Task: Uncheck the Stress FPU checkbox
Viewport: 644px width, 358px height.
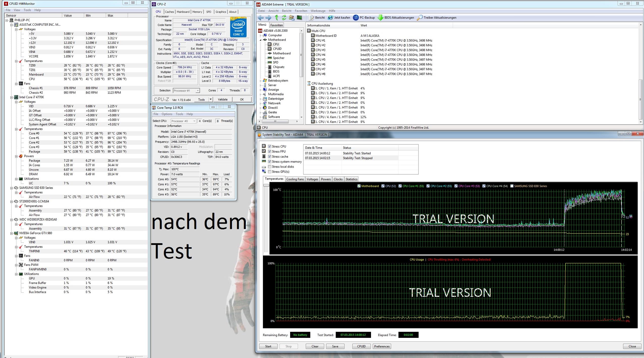Action: tap(269, 151)
